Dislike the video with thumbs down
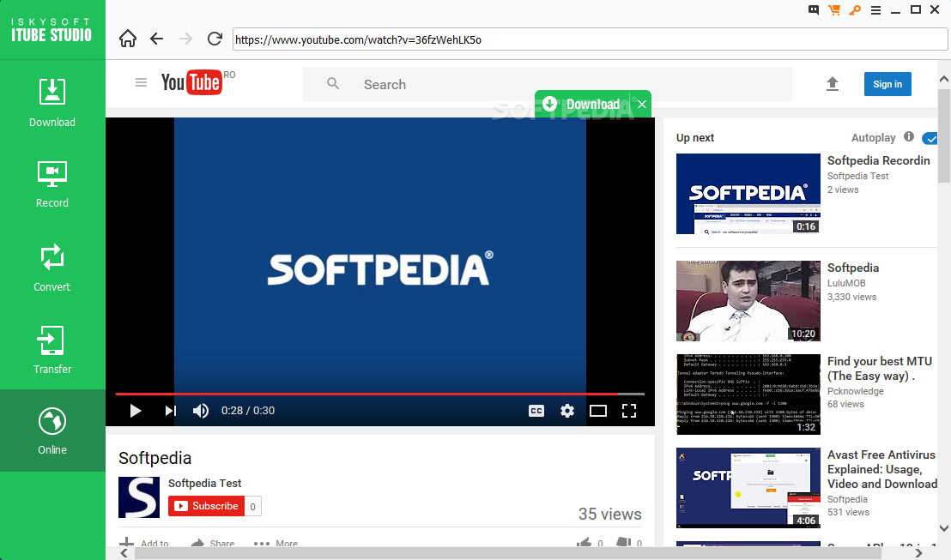 click(623, 543)
